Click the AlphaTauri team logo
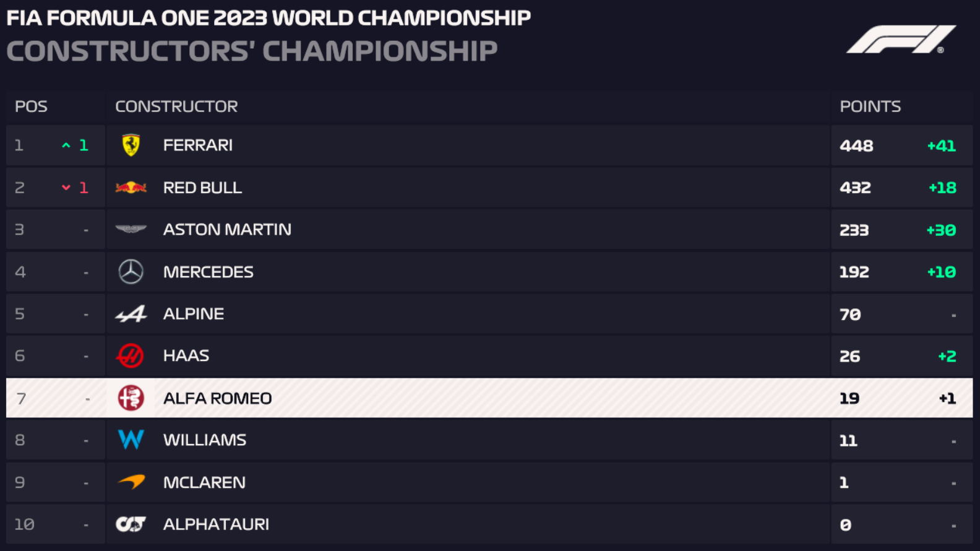Viewport: 980px width, 551px height. pos(131,524)
